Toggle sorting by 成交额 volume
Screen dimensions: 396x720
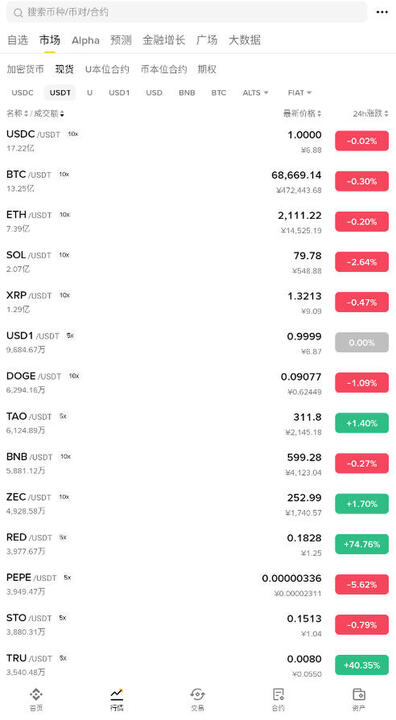(x=49, y=113)
